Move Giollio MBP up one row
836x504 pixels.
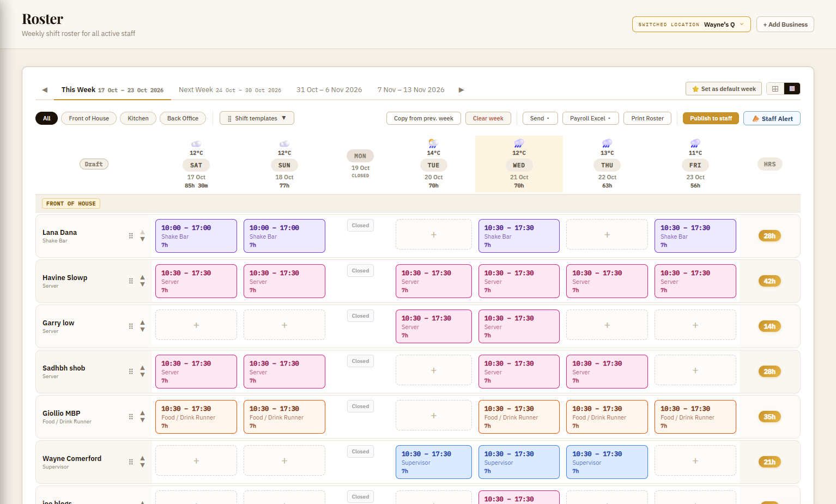pyautogui.click(x=142, y=413)
